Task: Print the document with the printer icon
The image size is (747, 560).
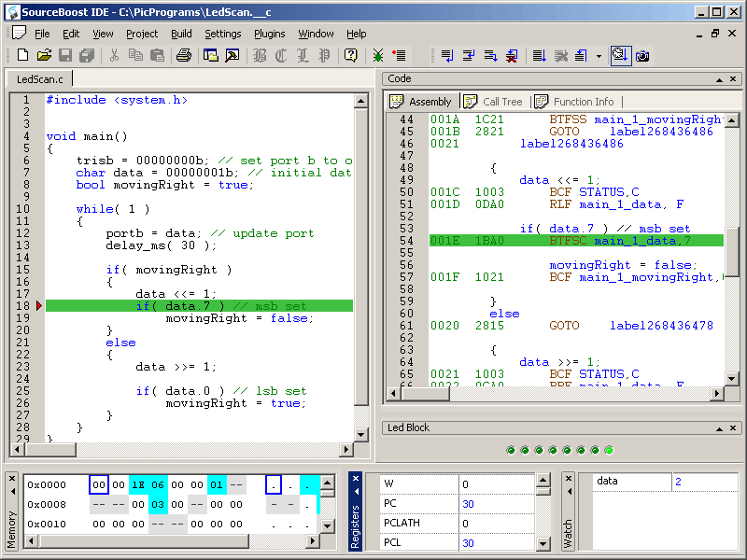Action: pyautogui.click(x=184, y=56)
